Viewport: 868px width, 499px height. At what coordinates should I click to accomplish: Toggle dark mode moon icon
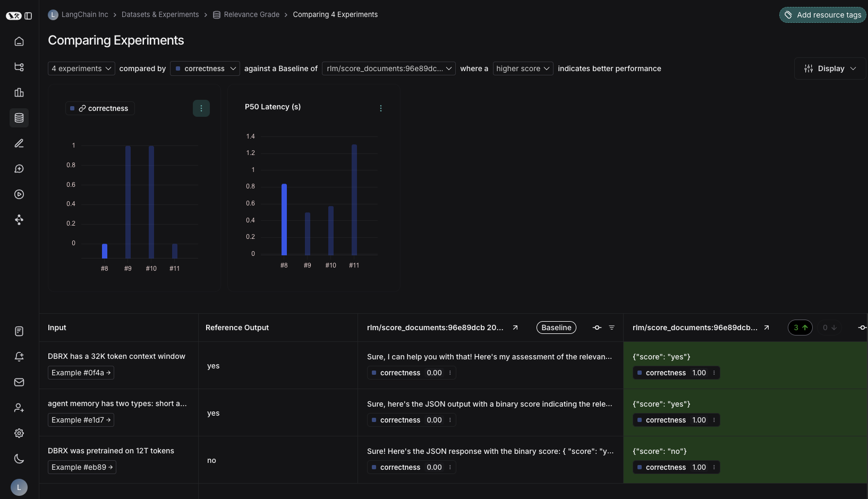click(19, 459)
